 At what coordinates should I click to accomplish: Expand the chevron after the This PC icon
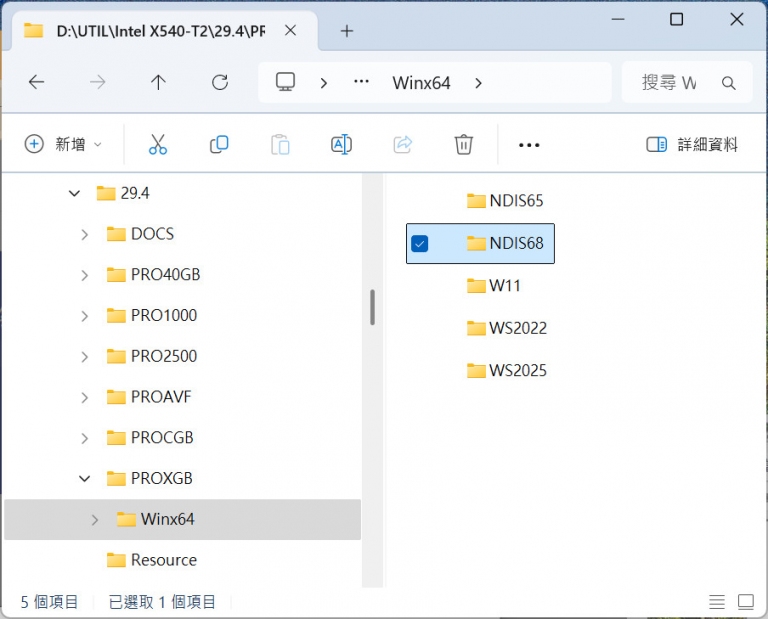click(323, 83)
